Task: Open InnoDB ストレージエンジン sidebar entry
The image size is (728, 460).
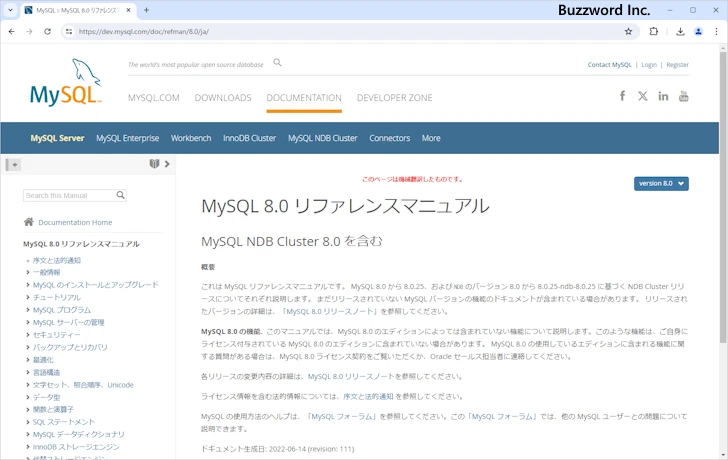Action: 76,447
